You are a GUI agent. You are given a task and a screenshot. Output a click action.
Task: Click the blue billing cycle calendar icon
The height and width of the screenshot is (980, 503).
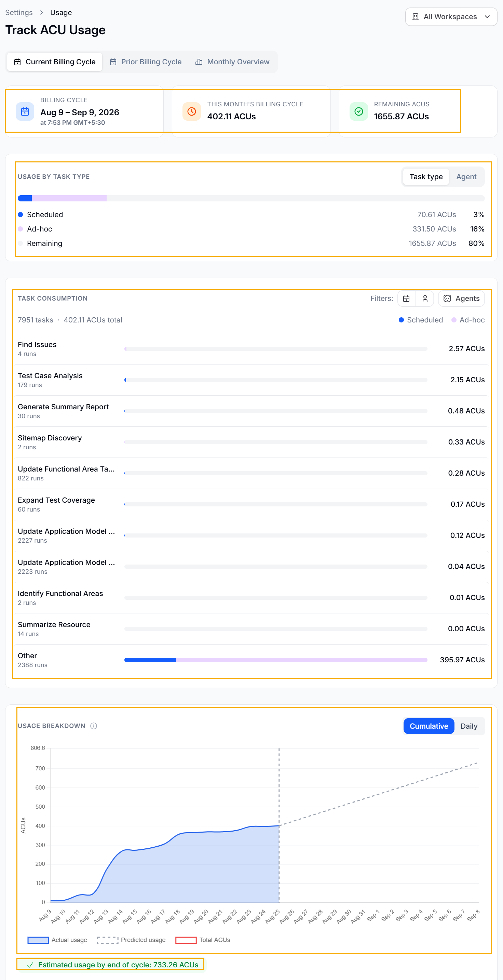pos(25,111)
